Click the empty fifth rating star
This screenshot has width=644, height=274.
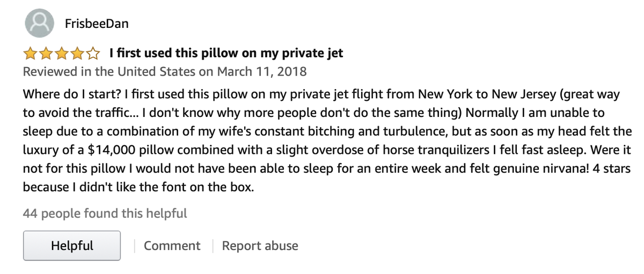[x=93, y=54]
